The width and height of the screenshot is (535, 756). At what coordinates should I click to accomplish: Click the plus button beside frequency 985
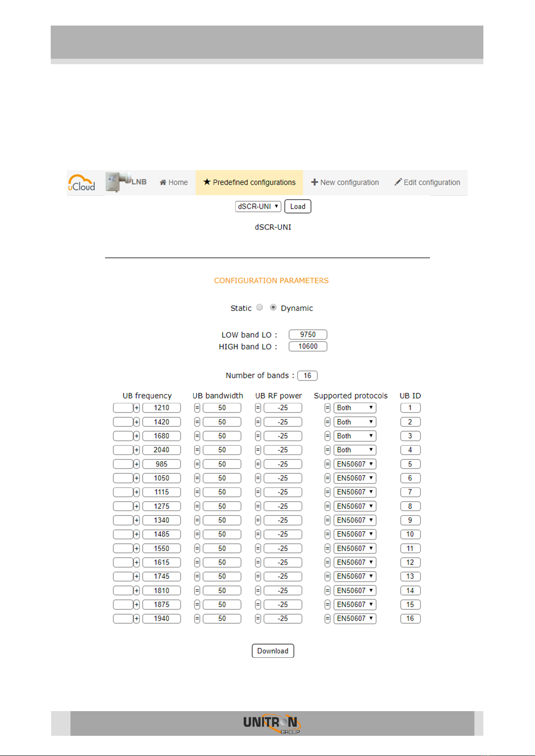click(x=136, y=464)
